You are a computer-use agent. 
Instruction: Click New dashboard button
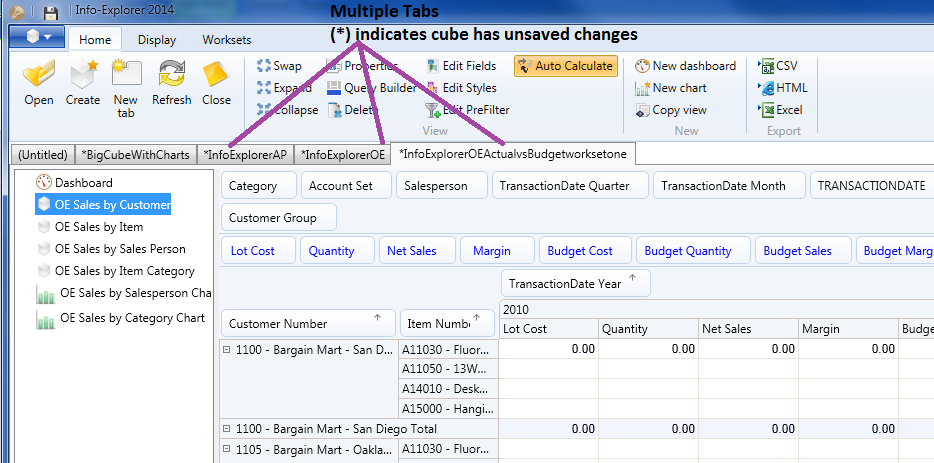click(685, 66)
